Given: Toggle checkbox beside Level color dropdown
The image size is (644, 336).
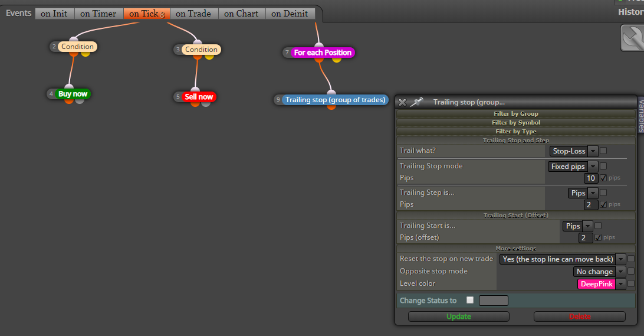Looking at the screenshot, I should pos(631,284).
